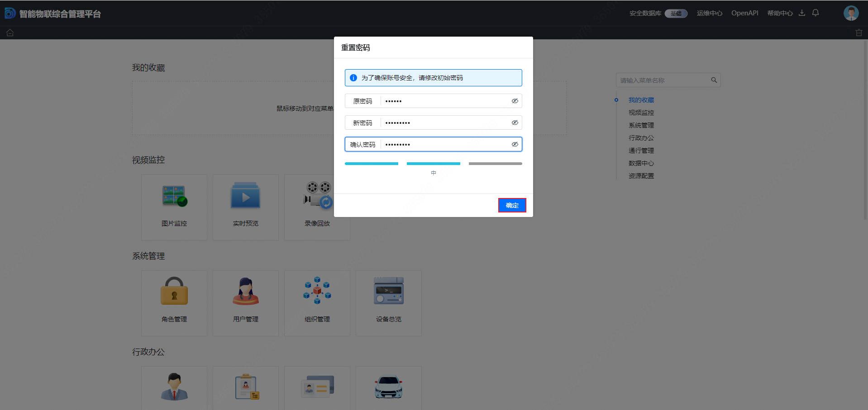Click the menu name search box
Screen dimensions: 868x410
(663, 80)
